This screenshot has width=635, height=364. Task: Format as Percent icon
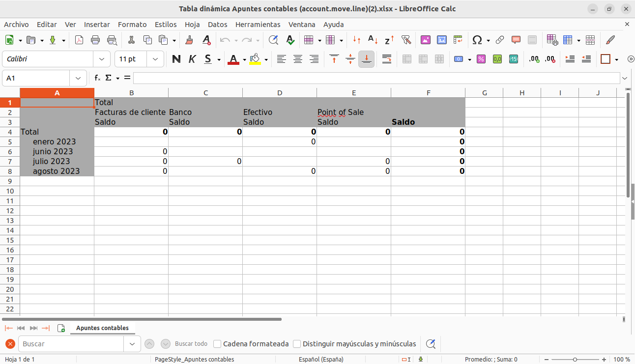point(481,59)
